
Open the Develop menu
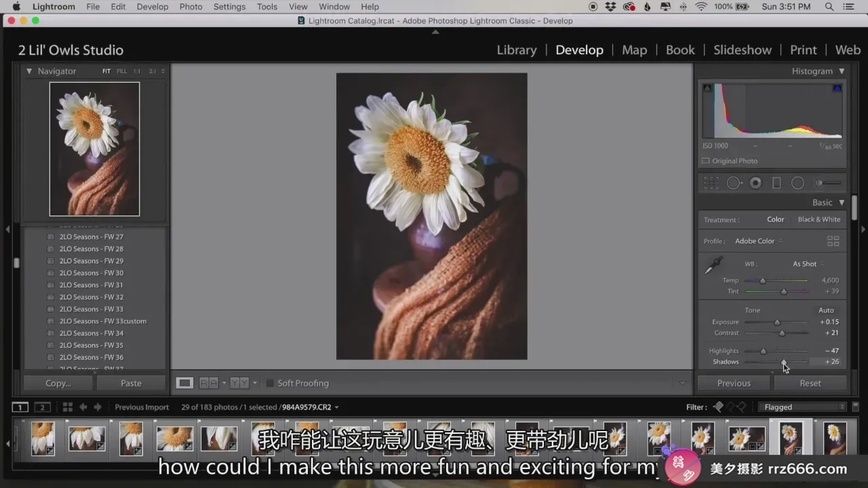[x=153, y=7]
